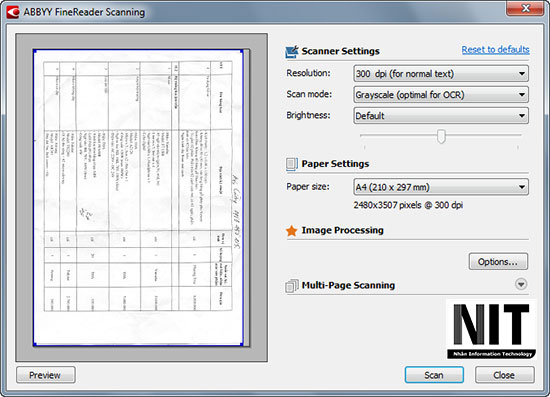This screenshot has width=550, height=397.
Task: Close the dialog with the title bar X
Action: pyautogui.click(x=525, y=8)
